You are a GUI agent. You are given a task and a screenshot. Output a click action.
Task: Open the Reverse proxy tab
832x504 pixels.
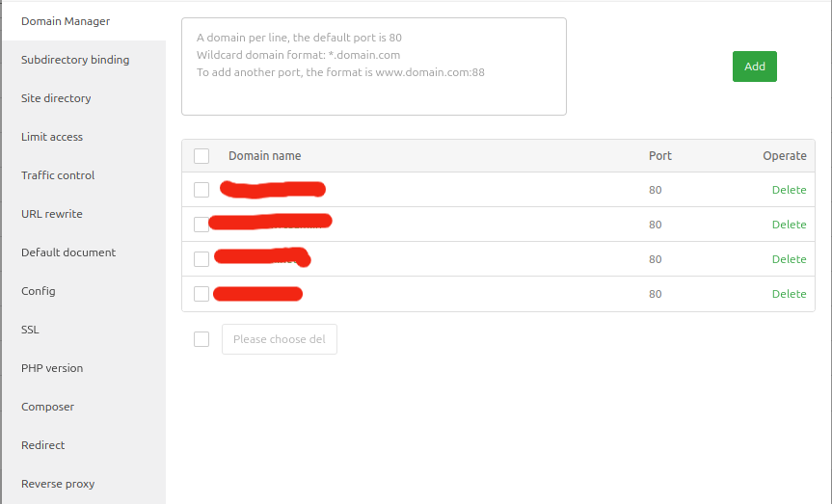(x=58, y=484)
